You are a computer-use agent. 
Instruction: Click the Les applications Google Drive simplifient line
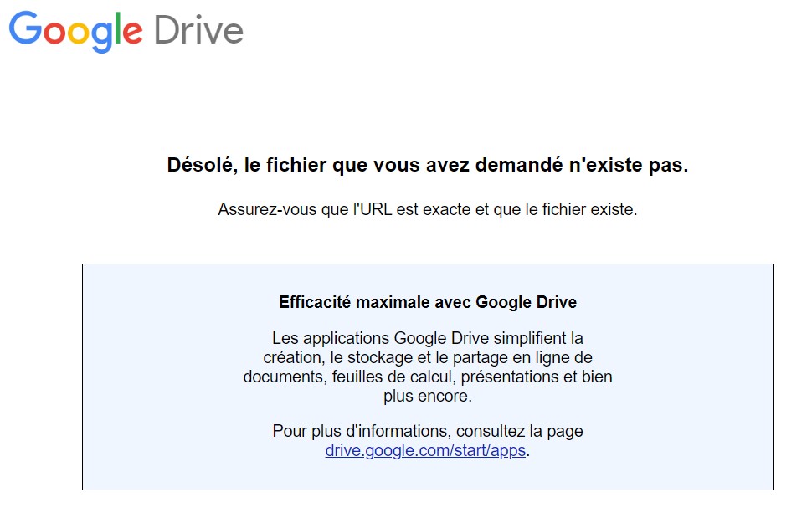(427, 339)
